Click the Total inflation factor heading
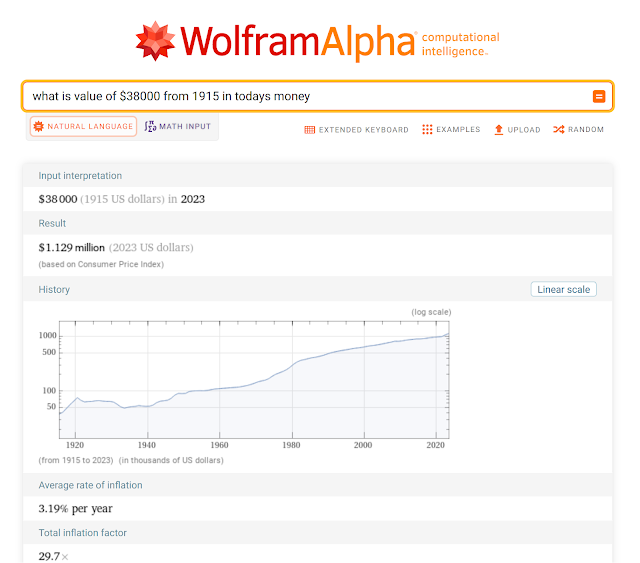Screen dimensions: 640x563 tap(82, 533)
